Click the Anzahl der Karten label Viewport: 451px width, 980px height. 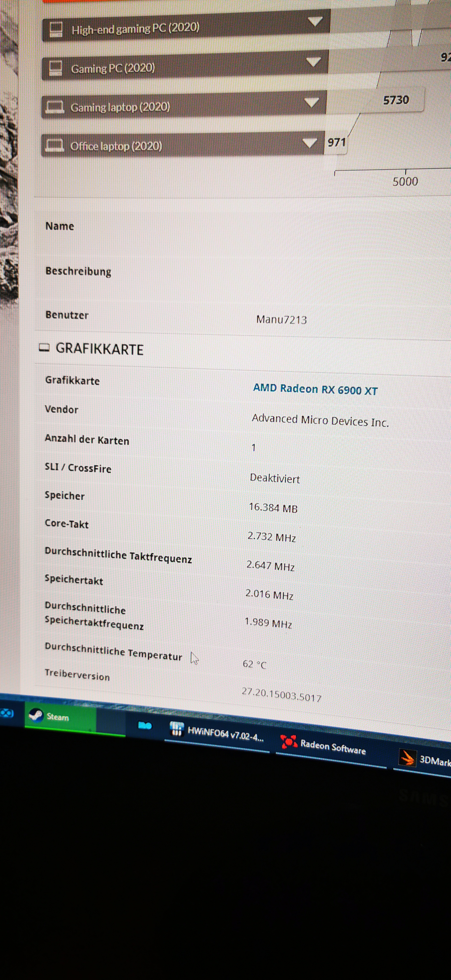click(x=87, y=439)
